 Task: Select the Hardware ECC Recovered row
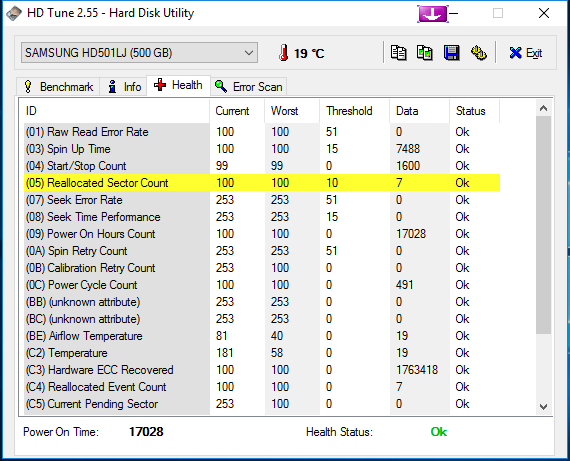[262, 370]
